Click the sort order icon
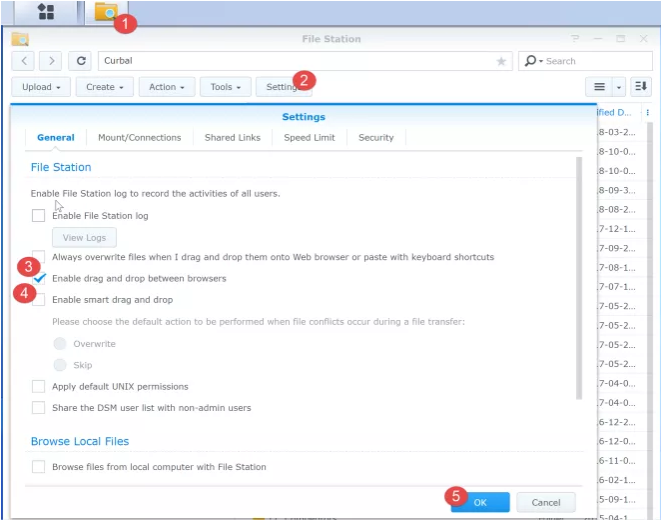The width and height of the screenshot is (661, 520). pyautogui.click(x=641, y=87)
